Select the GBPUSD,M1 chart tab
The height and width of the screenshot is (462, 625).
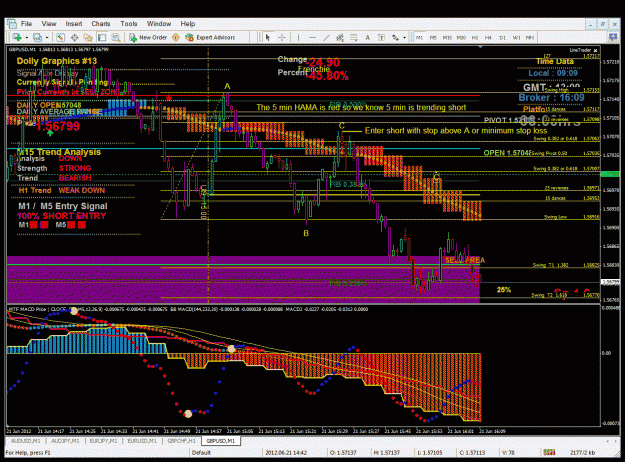click(x=221, y=441)
